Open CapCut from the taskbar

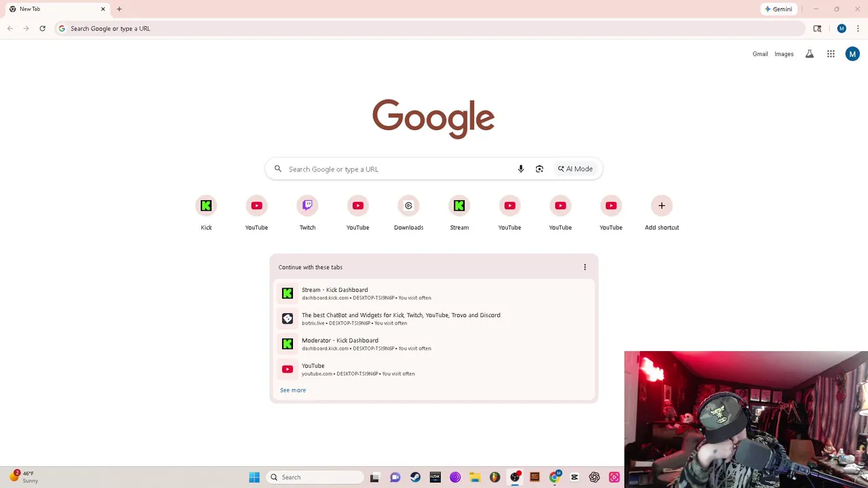[574, 477]
